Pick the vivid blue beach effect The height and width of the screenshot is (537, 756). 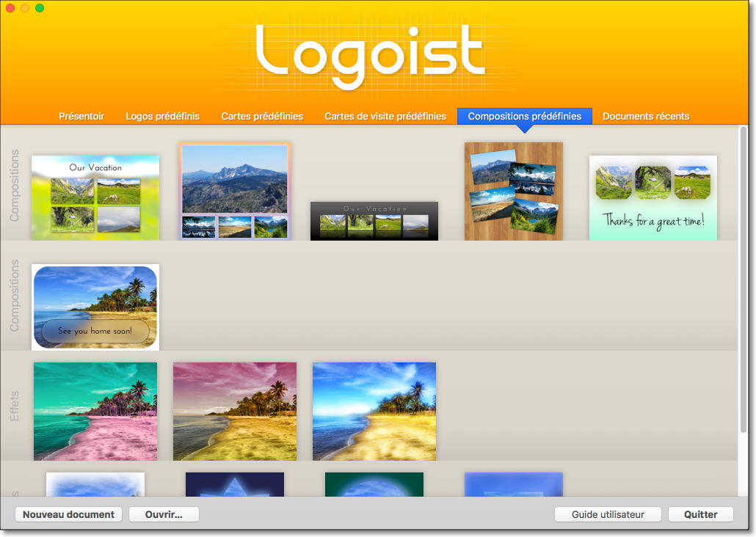coord(374,411)
